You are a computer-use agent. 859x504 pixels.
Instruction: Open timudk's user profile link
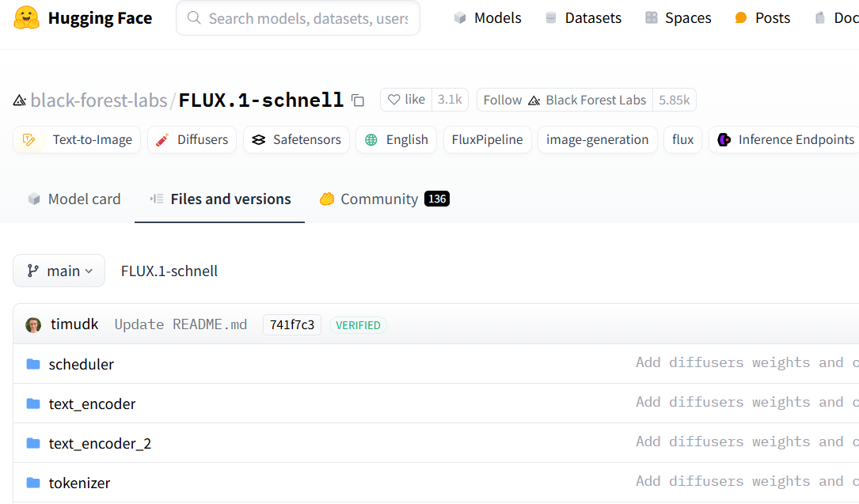[74, 324]
